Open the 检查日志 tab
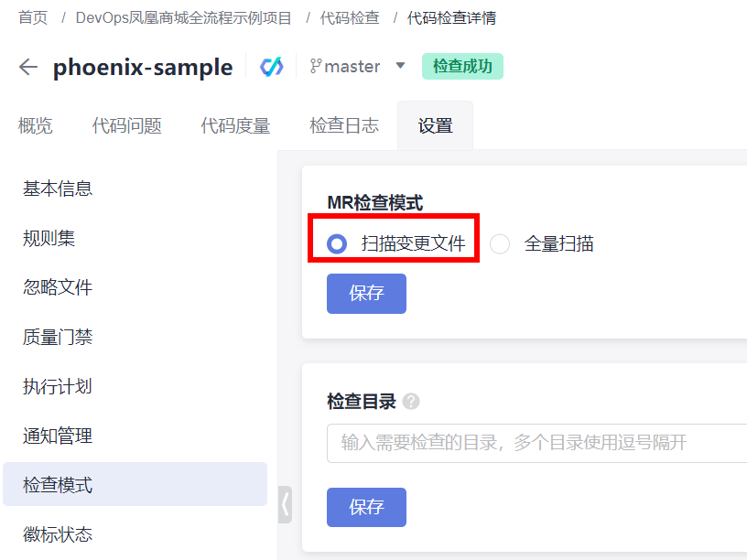This screenshot has width=747, height=560. (x=344, y=126)
